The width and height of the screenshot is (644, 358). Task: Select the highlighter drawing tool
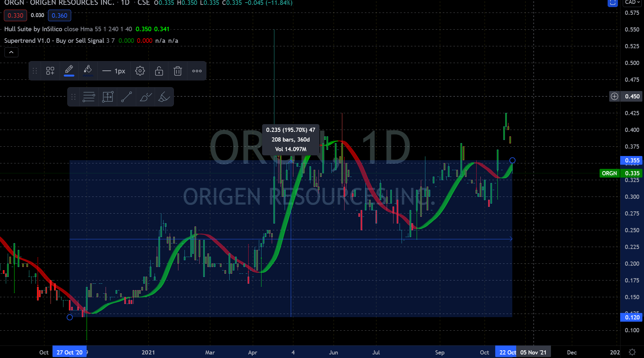tap(164, 97)
